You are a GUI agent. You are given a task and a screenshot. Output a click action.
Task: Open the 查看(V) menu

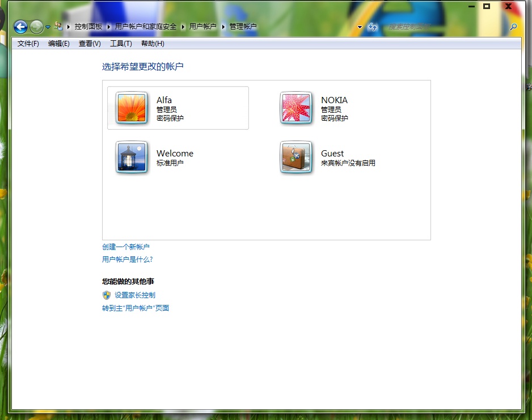pyautogui.click(x=90, y=44)
